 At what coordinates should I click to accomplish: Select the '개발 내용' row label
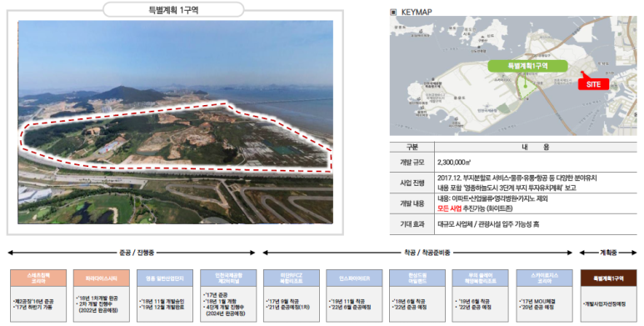point(412,204)
